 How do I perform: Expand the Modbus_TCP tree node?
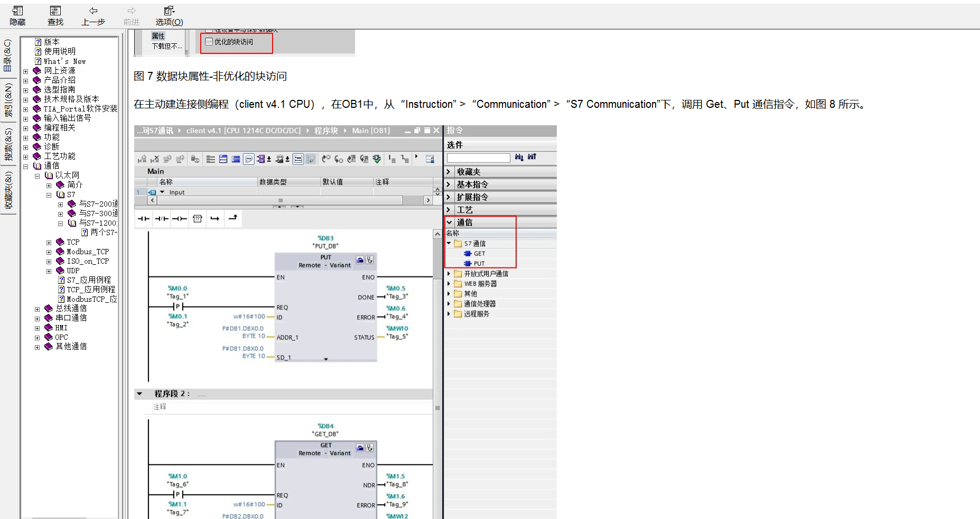point(49,252)
